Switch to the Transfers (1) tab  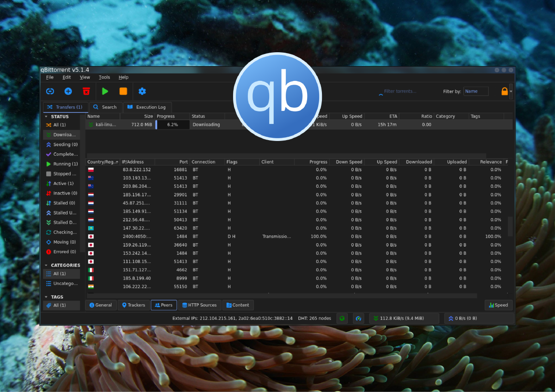[x=65, y=107]
